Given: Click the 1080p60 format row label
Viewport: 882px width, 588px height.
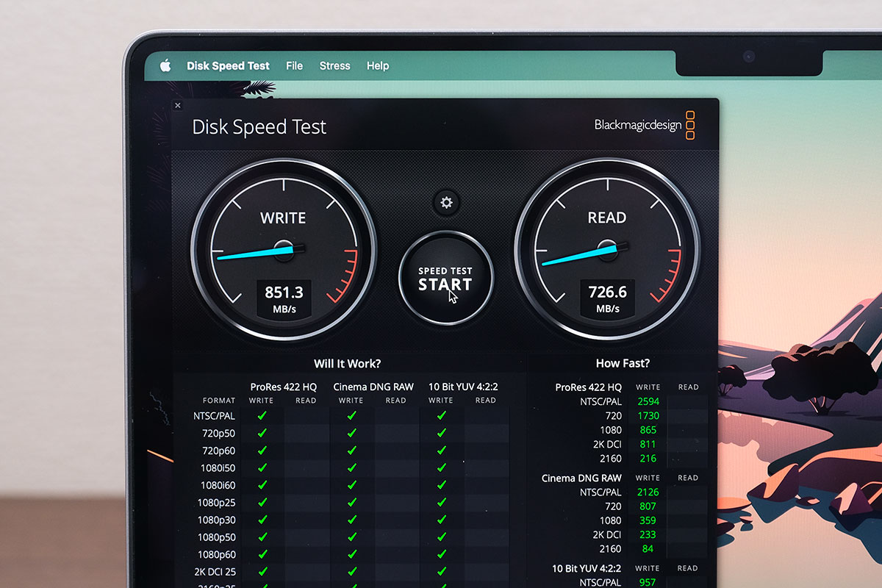Looking at the screenshot, I should (216, 555).
